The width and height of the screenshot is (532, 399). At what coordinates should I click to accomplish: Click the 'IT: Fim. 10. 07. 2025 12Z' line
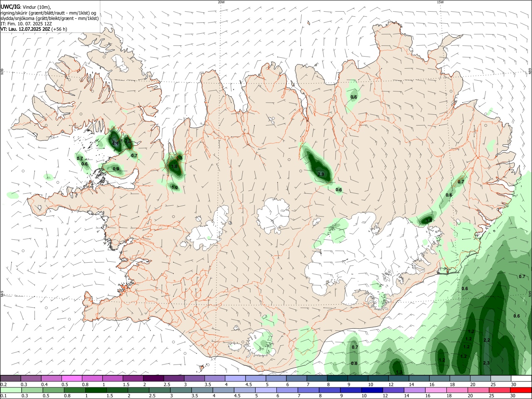coord(26,24)
